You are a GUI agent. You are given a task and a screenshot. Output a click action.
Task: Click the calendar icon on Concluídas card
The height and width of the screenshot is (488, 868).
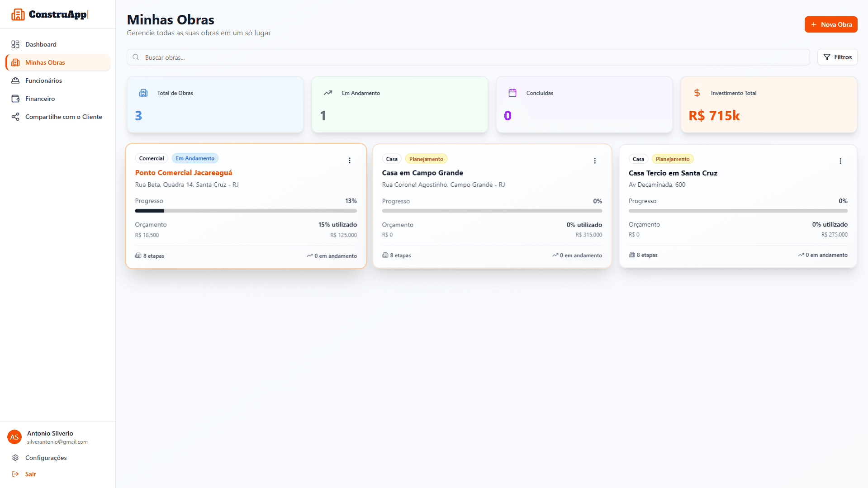[512, 92]
